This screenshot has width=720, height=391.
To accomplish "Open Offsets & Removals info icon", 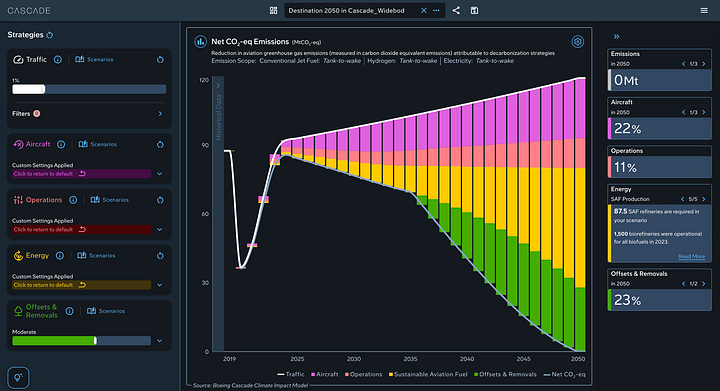I will [x=69, y=311].
